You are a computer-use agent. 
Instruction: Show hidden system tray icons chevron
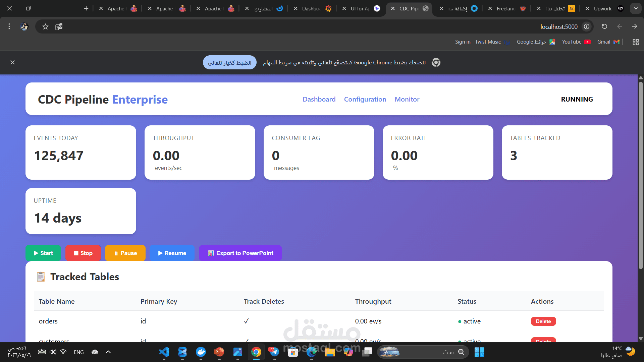pyautogui.click(x=108, y=352)
